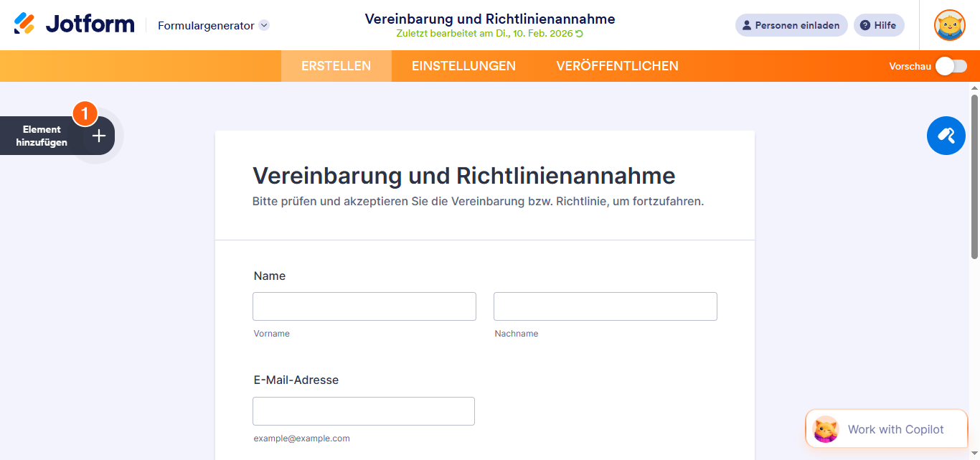Image resolution: width=980 pixels, height=460 pixels.
Task: Click the revert icon next to last edited date
Action: click(577, 32)
